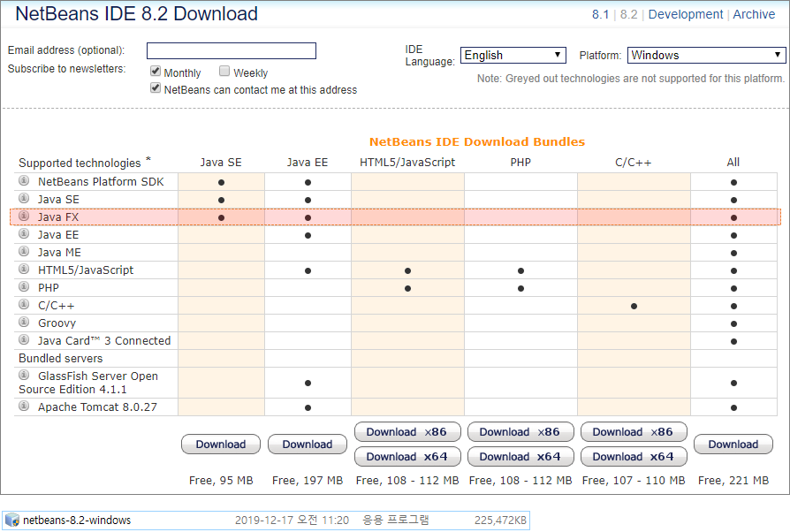This screenshot has height=532, width=790.
Task: Show info for HTML5/JavaScript technology row
Action: pyautogui.click(x=24, y=269)
